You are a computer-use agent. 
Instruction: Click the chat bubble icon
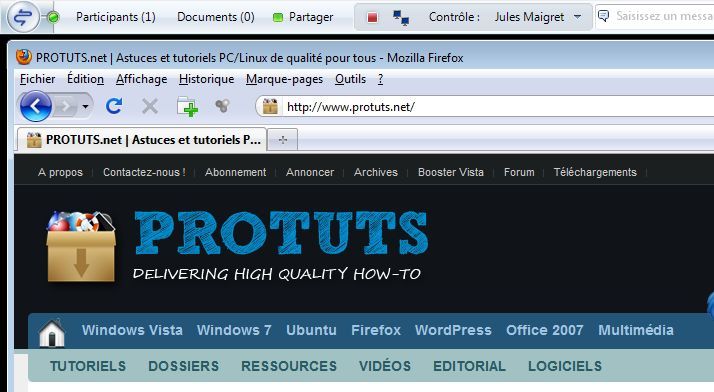click(603, 16)
